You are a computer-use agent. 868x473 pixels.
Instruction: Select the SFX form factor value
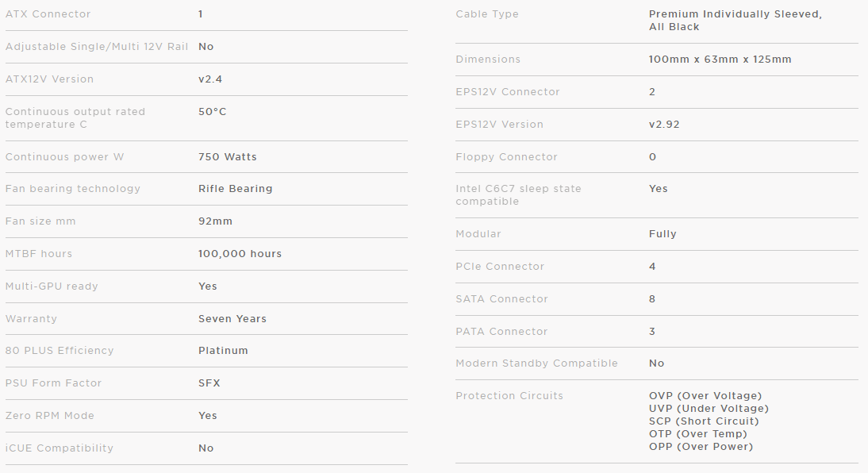coord(209,383)
